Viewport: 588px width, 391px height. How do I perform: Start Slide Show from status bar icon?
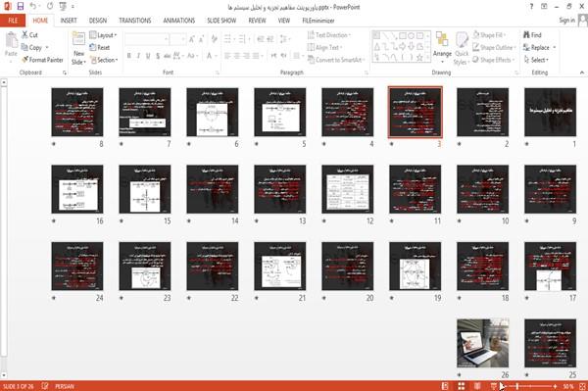(494, 386)
